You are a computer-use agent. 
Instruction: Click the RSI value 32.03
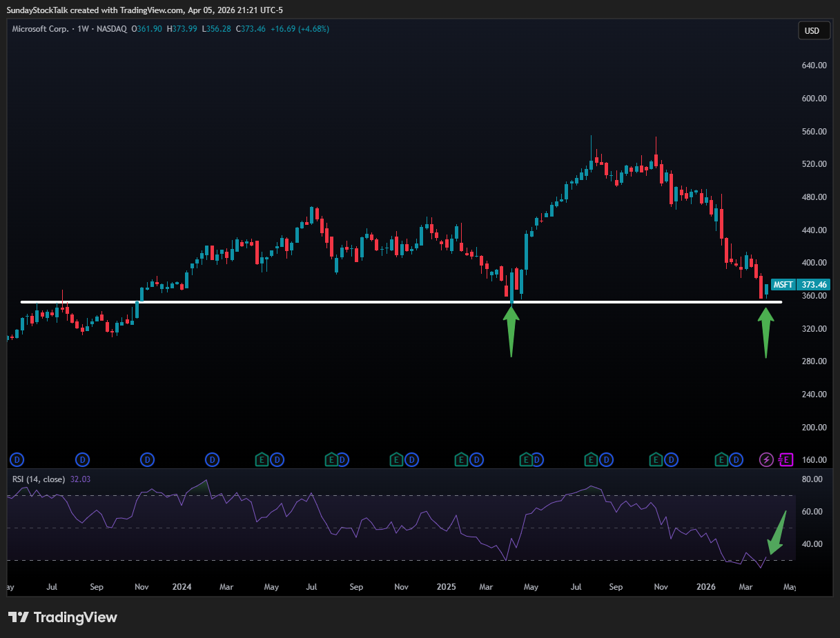tap(80, 479)
